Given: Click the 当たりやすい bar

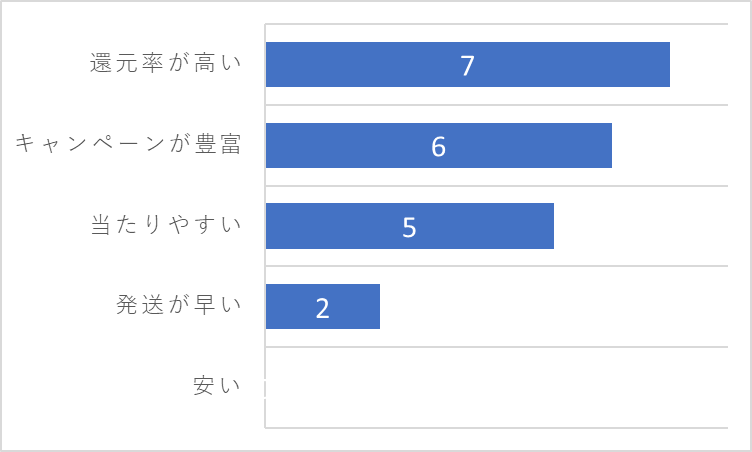Looking at the screenshot, I should point(410,226).
